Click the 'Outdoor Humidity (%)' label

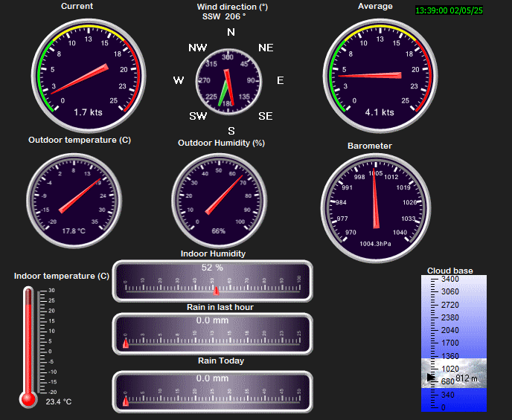tap(221, 143)
